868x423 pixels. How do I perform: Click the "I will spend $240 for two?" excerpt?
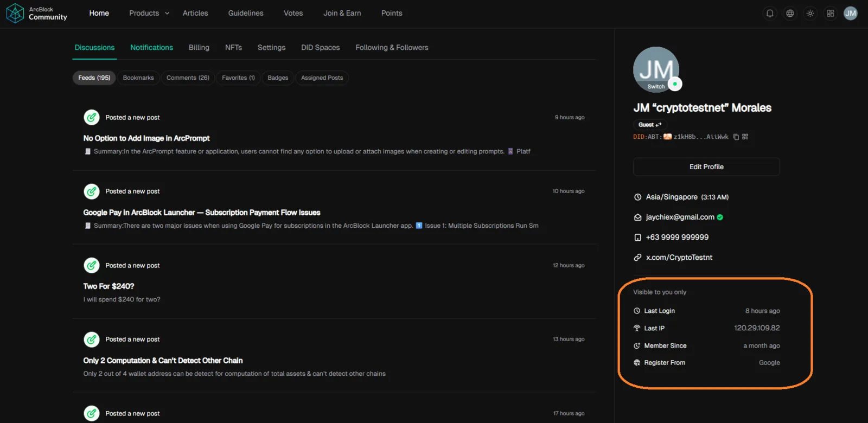[x=122, y=299]
